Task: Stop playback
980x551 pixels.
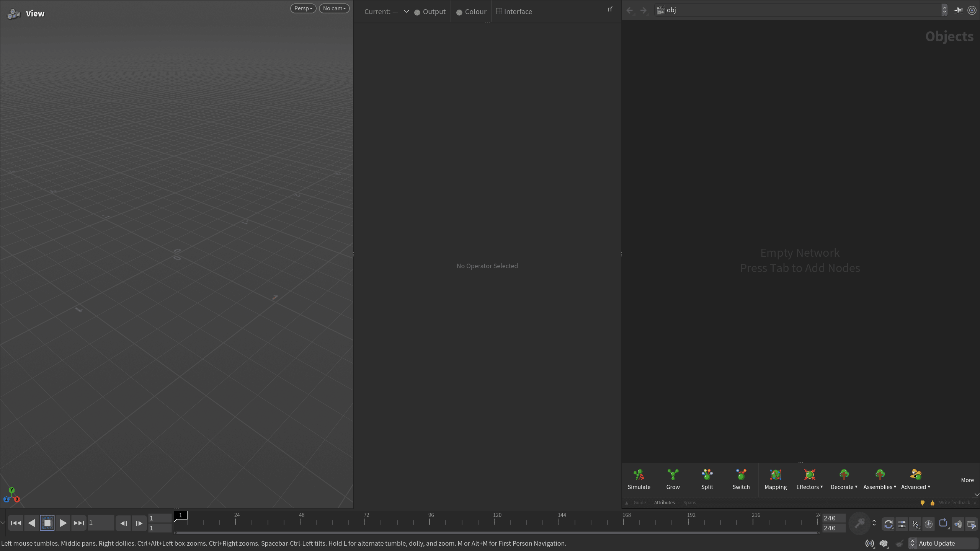Action: point(47,523)
